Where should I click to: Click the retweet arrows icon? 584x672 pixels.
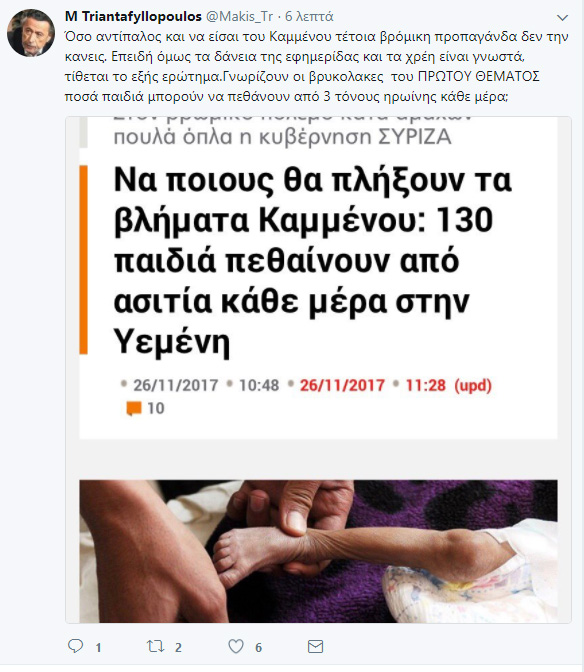(155, 646)
